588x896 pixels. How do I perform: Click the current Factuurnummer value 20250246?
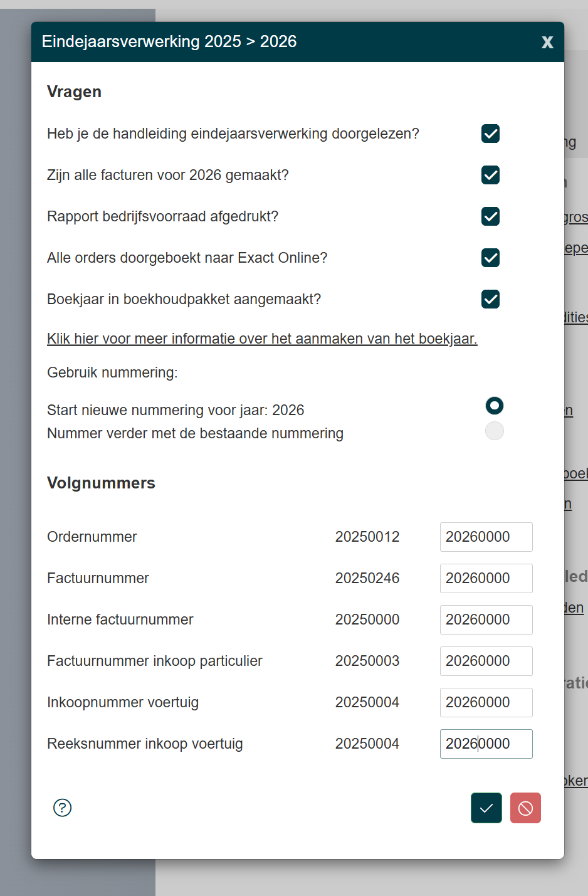[367, 578]
